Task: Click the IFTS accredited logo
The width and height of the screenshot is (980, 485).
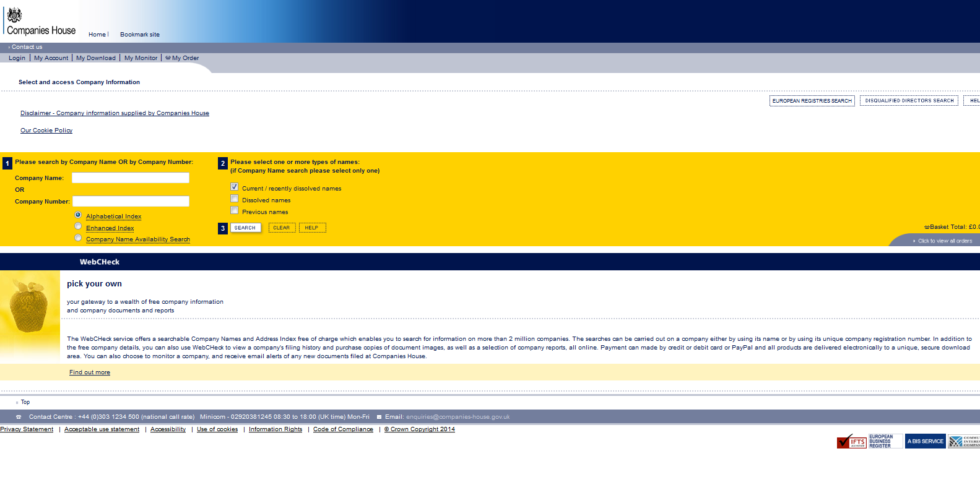Action: (x=851, y=441)
